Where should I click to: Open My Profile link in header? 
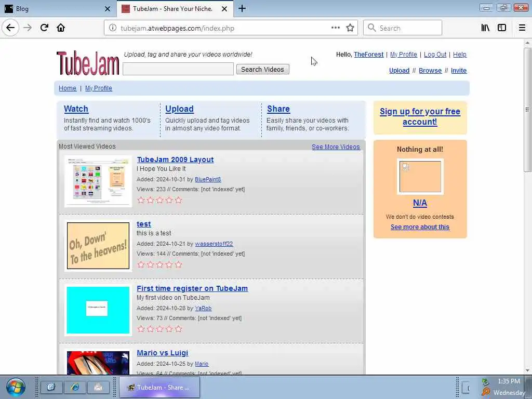point(403,54)
